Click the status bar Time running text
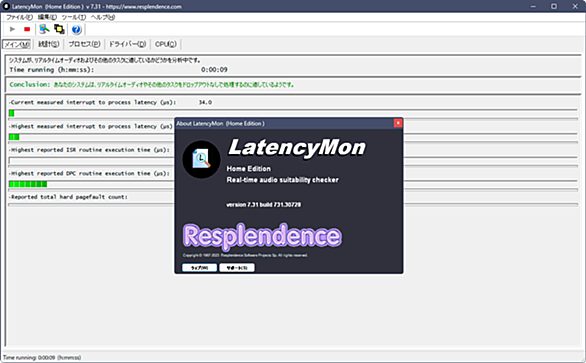The height and width of the screenshot is (363, 586). (42, 358)
